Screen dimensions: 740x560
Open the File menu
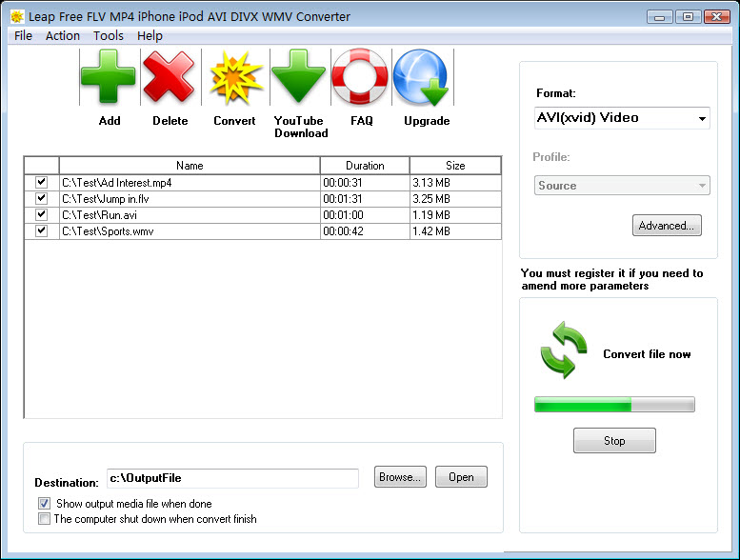point(23,35)
